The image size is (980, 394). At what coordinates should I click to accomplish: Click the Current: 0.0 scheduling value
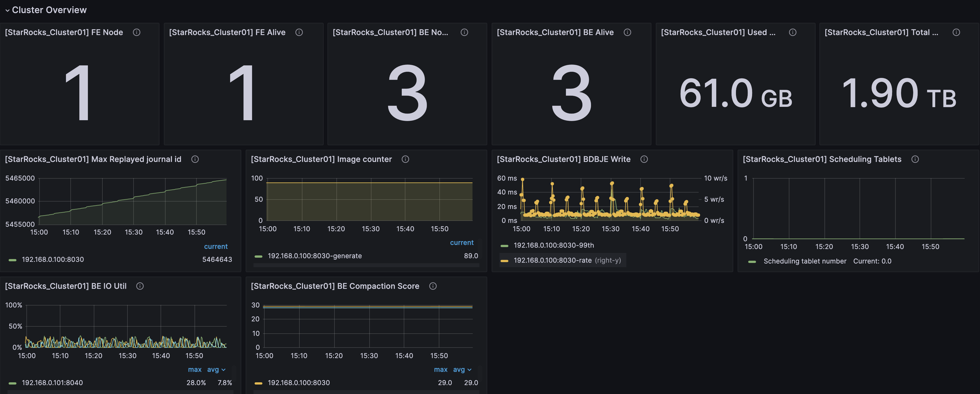pyautogui.click(x=872, y=261)
